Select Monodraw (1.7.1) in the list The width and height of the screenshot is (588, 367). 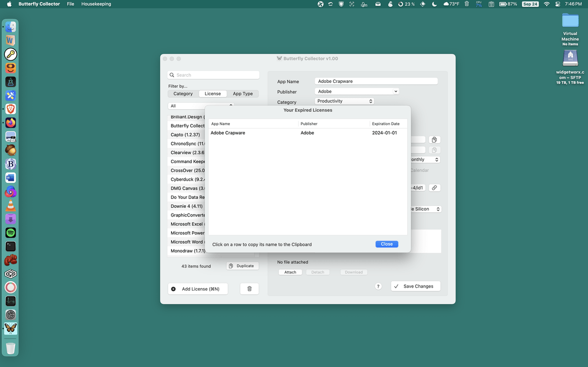[x=186, y=251]
